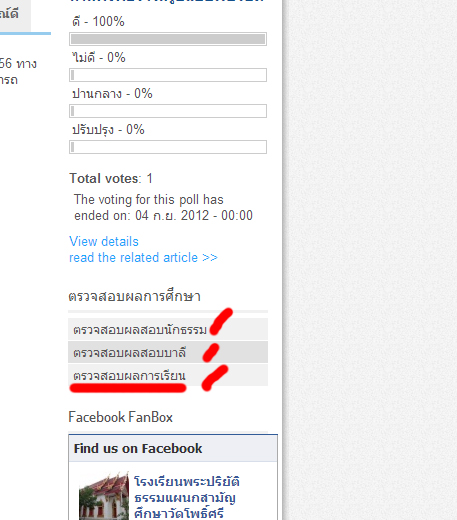Click the ปานกลาง 0% poll result bar
The width and height of the screenshot is (457, 520).
168,111
